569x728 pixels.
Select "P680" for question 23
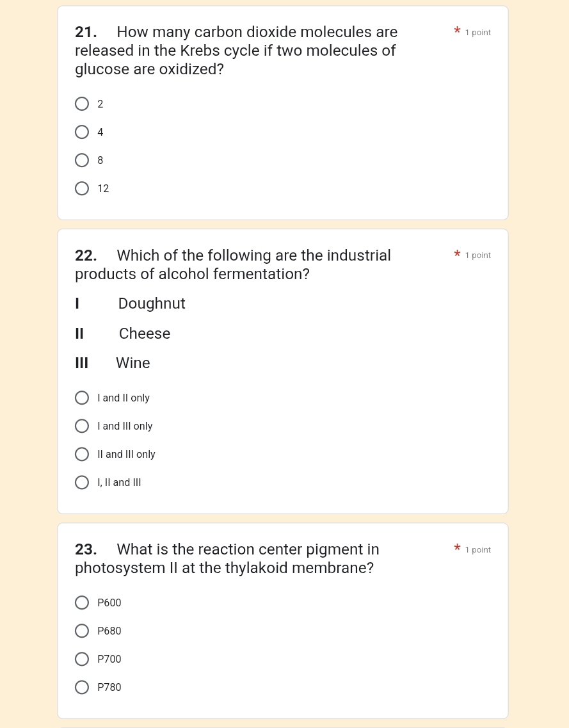tap(82, 631)
